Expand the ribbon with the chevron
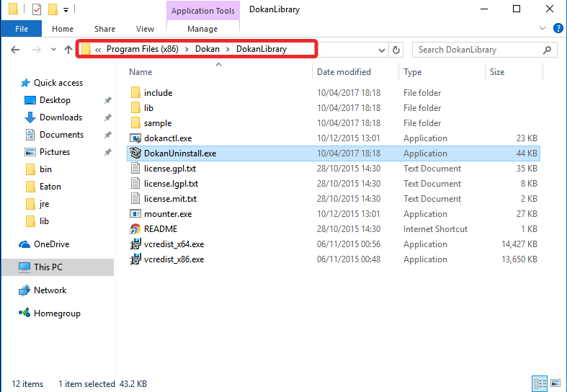 (542, 28)
